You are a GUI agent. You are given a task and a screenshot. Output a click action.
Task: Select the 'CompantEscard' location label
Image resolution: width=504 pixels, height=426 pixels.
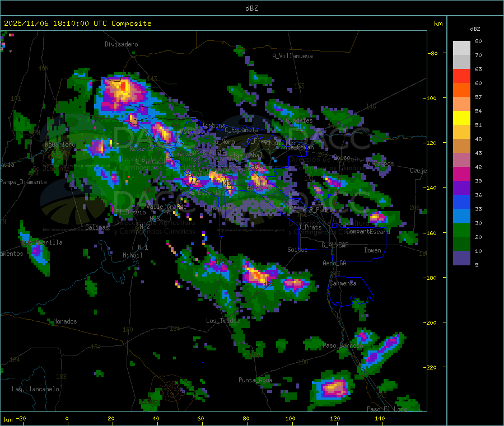coord(368,231)
